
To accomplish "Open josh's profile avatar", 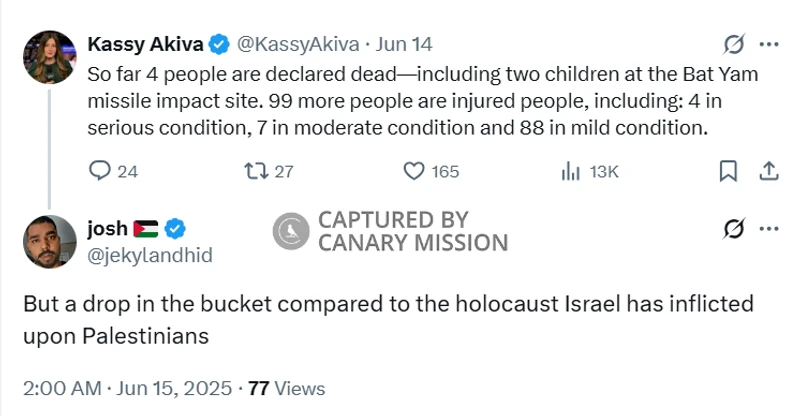I will [x=49, y=241].
